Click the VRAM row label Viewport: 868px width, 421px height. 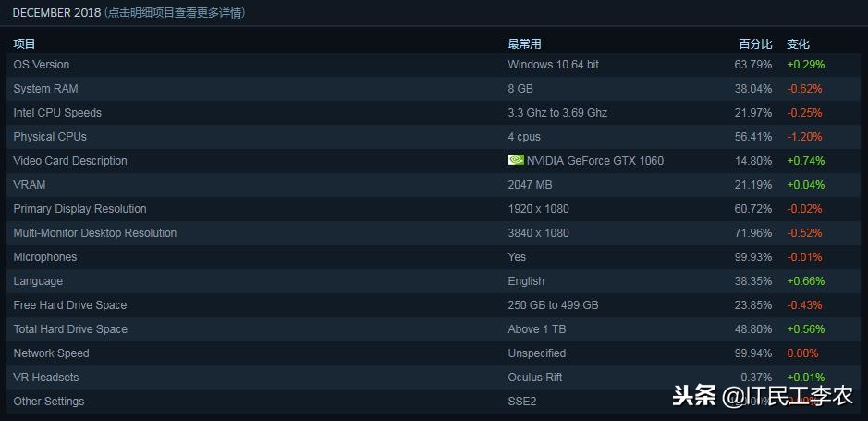tap(30, 185)
